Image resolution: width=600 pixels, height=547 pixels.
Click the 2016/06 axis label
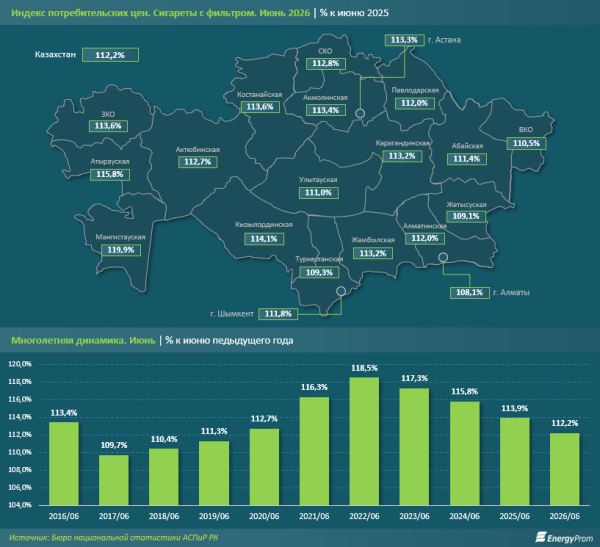(x=64, y=516)
